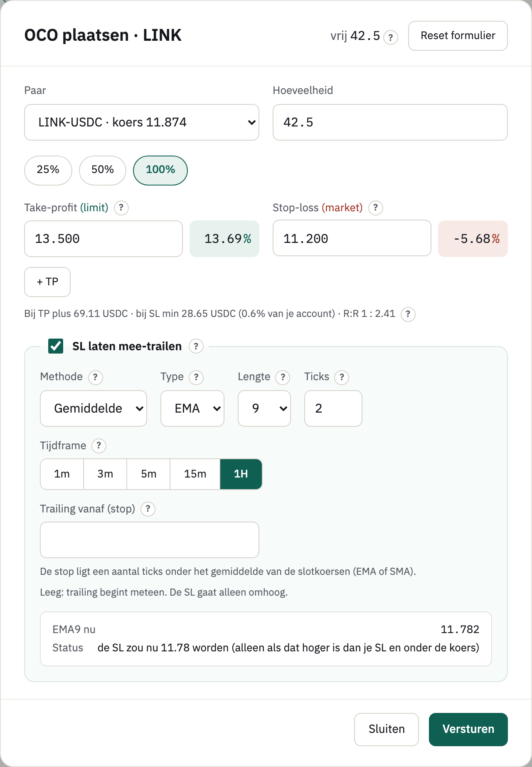The width and height of the screenshot is (532, 767).
Task: Click Trailing vanaf (stop) help icon
Action: 148,509
